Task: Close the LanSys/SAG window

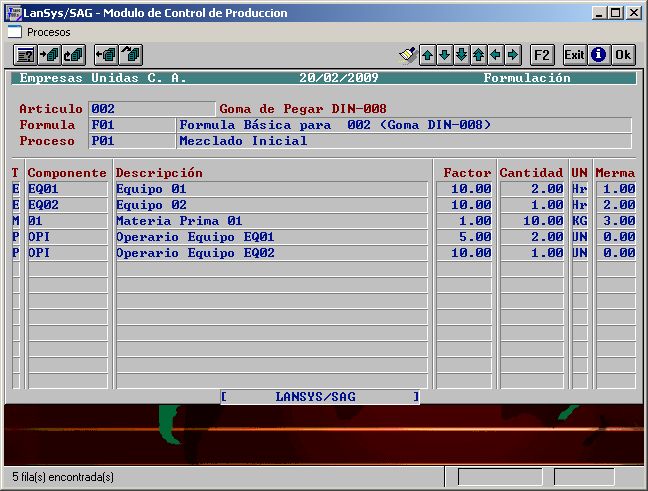Action: [634, 13]
